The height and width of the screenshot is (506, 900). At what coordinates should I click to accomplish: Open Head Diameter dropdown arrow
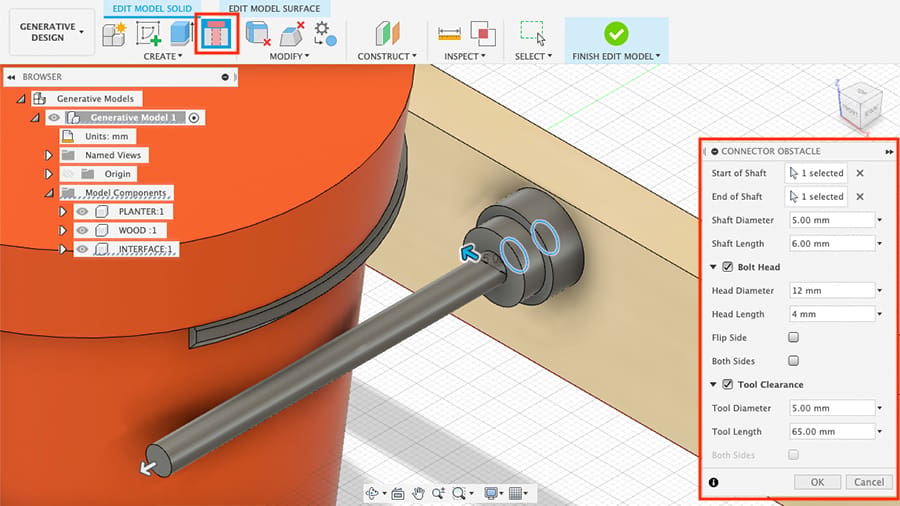coord(879,290)
